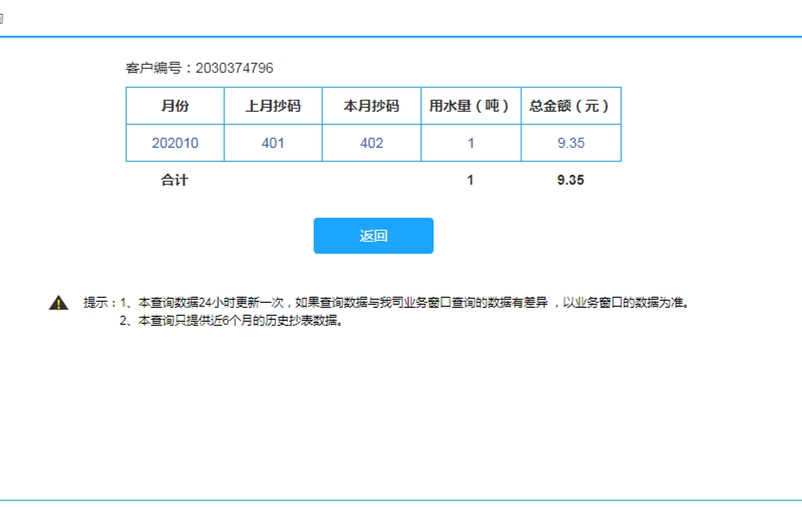
Task: Click the bold 9.35 total in 合计 row
Action: tap(571, 180)
